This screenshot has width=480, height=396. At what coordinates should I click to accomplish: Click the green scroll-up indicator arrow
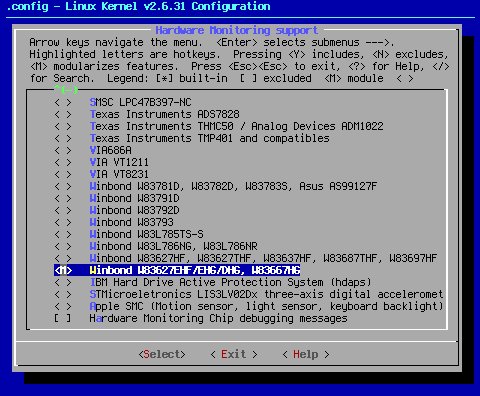[66, 90]
